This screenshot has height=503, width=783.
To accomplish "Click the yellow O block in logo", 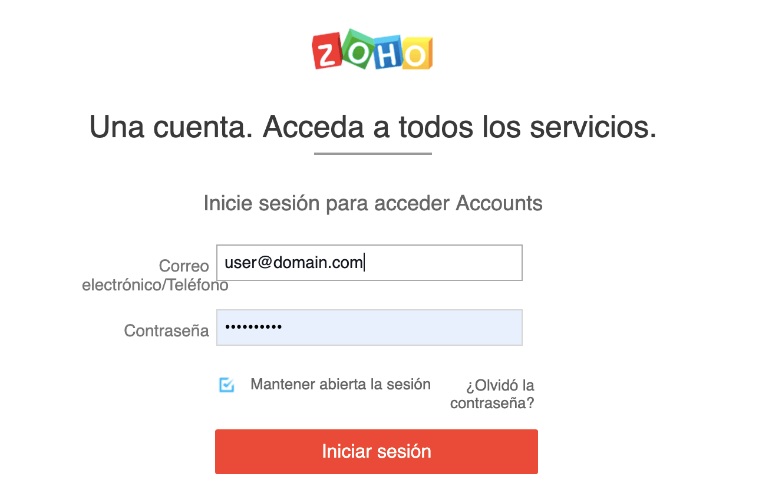I will point(416,52).
